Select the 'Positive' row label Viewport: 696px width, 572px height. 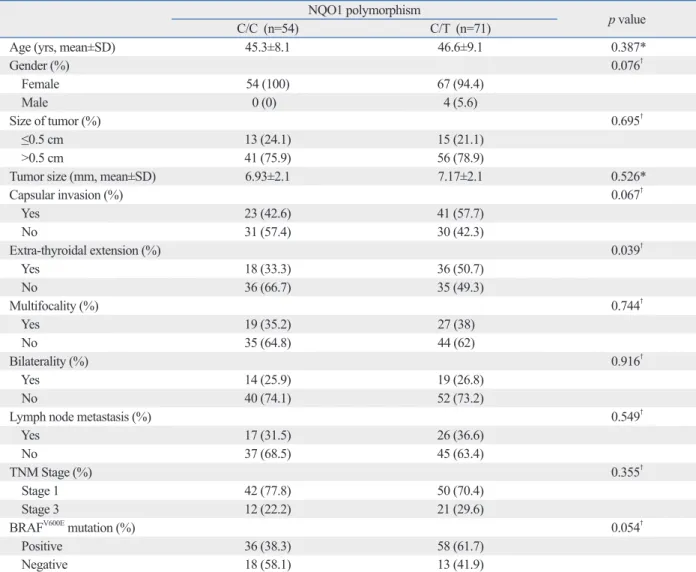[x=42, y=547]
